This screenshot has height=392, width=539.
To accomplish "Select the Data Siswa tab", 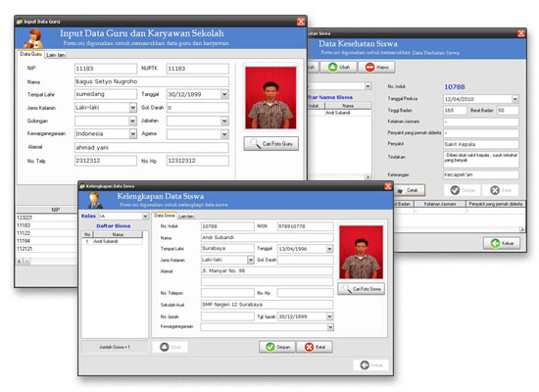I will 165,216.
